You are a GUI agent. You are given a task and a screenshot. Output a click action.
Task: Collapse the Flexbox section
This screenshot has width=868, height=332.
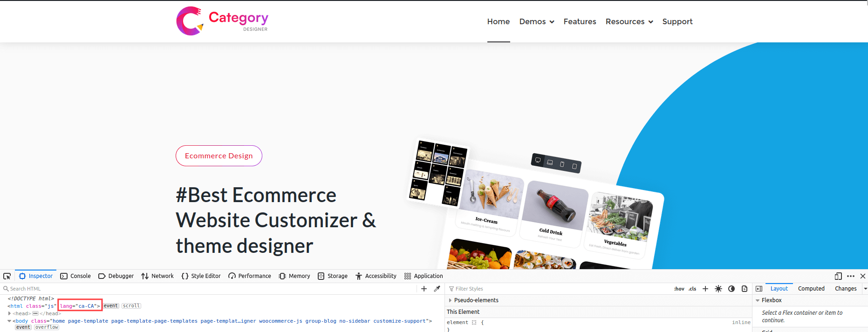coord(758,300)
